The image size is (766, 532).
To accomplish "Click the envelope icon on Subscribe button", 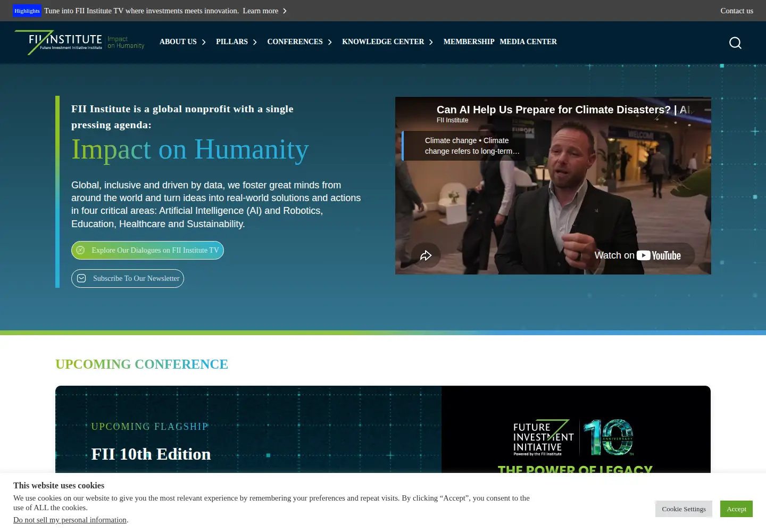I will (81, 278).
